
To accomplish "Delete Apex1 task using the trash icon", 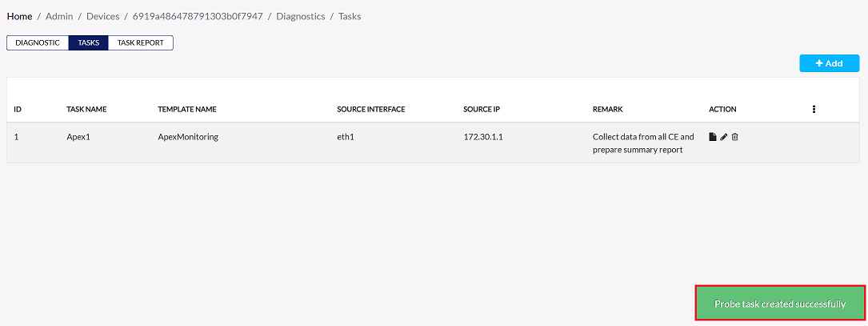I will (735, 137).
